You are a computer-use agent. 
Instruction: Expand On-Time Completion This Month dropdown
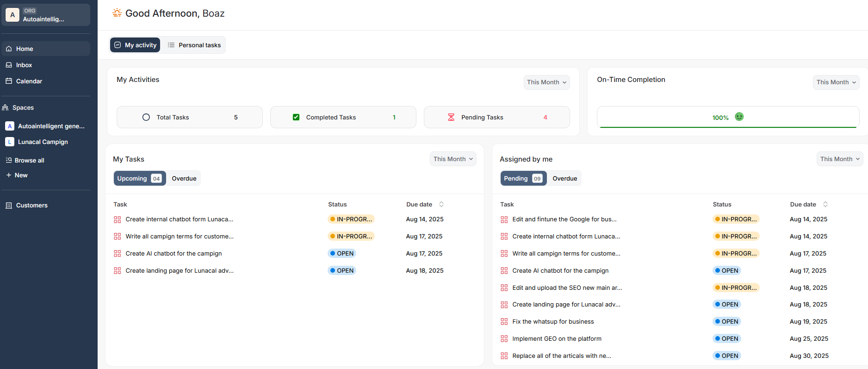[x=836, y=82]
